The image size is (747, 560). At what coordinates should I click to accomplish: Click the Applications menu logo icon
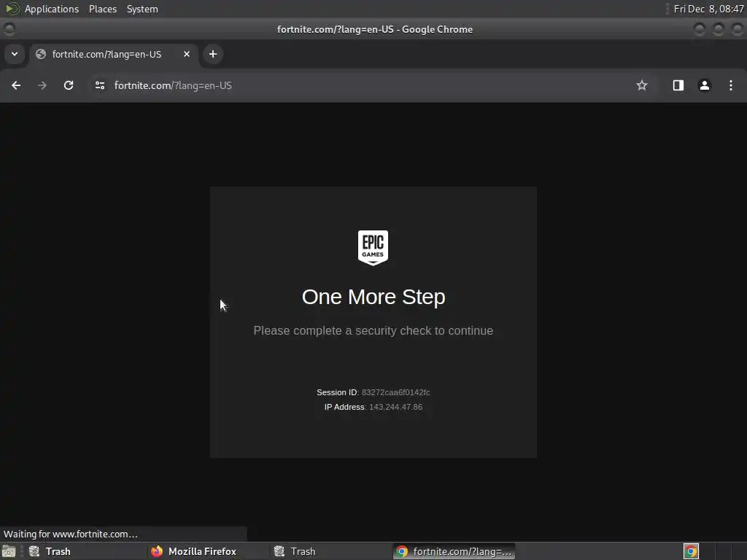pyautogui.click(x=12, y=9)
